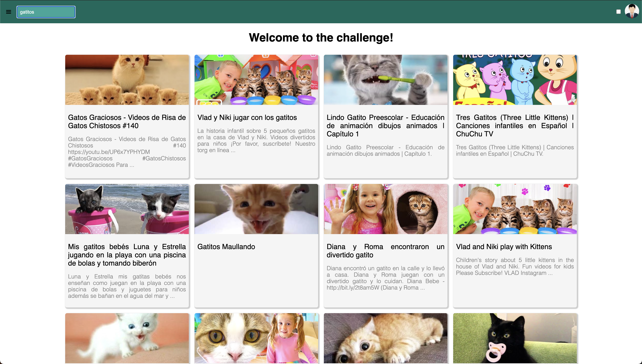Select the Diana y Roma gatito thumbnail
642x364 pixels.
tap(385, 209)
